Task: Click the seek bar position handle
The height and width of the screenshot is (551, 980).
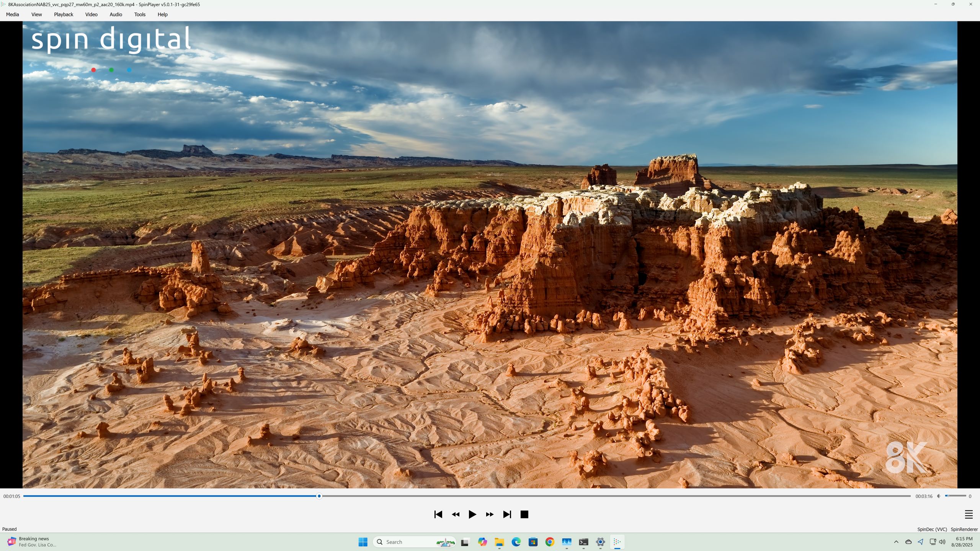Action: coord(319,496)
